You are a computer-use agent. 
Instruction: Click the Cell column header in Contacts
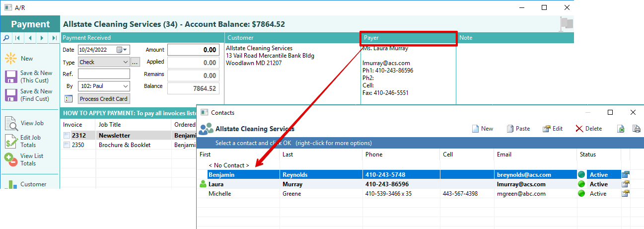pos(467,154)
